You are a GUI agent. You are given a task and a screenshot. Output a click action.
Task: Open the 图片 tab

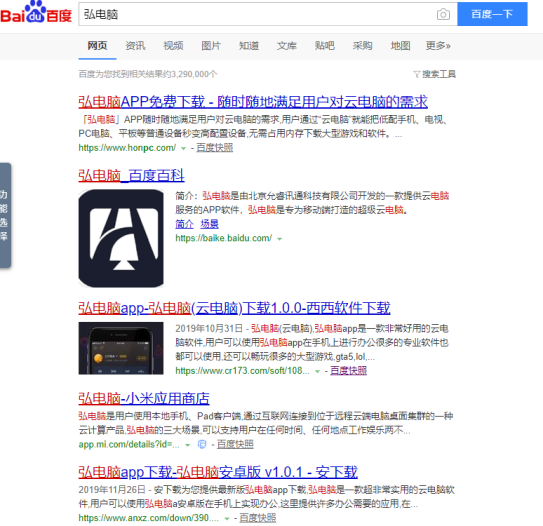(211, 46)
